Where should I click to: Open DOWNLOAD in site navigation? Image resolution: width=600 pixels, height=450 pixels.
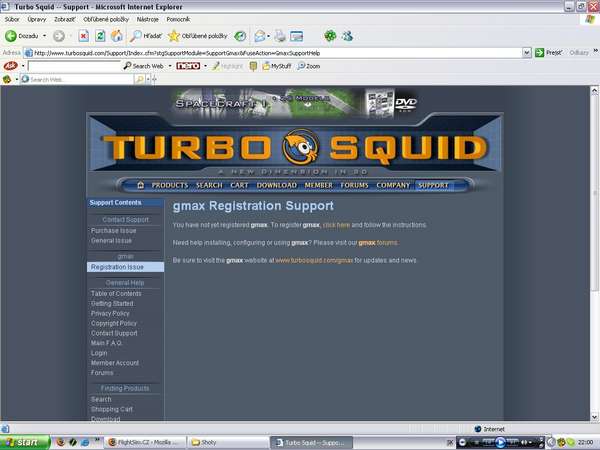click(277, 185)
